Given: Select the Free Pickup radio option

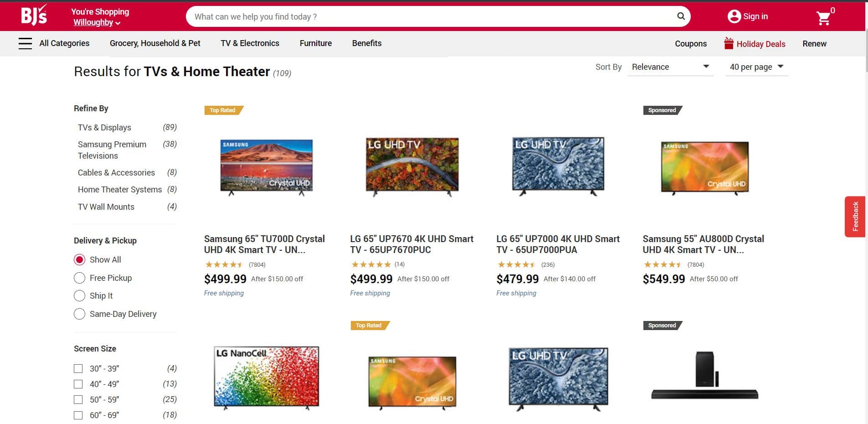Looking at the screenshot, I should coord(79,278).
